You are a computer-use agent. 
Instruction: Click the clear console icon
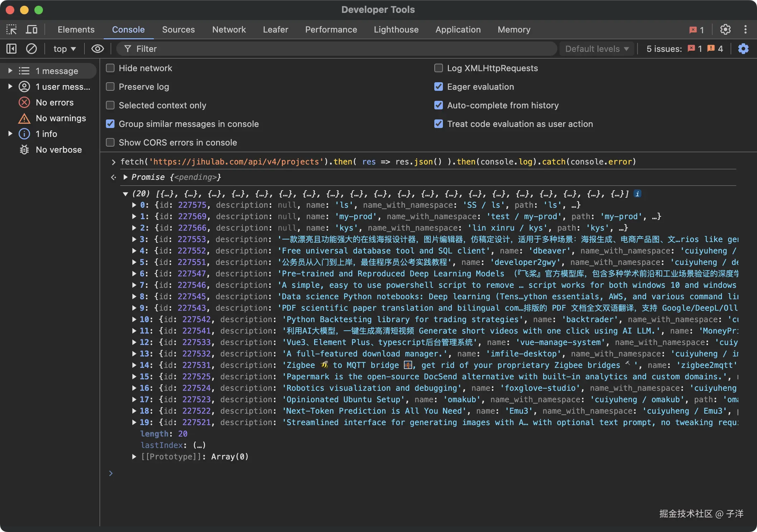pos(31,49)
